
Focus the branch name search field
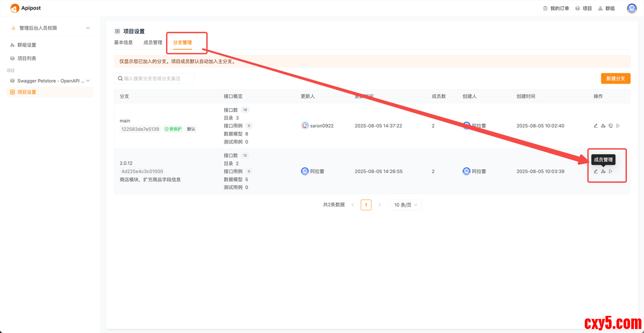tap(156, 78)
